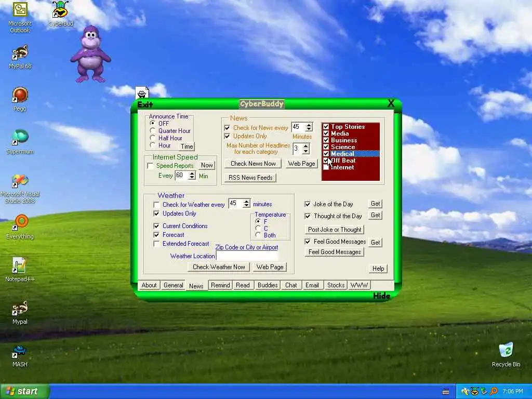Enable Speed Reports checkbox
532x399 pixels.
tap(150, 166)
